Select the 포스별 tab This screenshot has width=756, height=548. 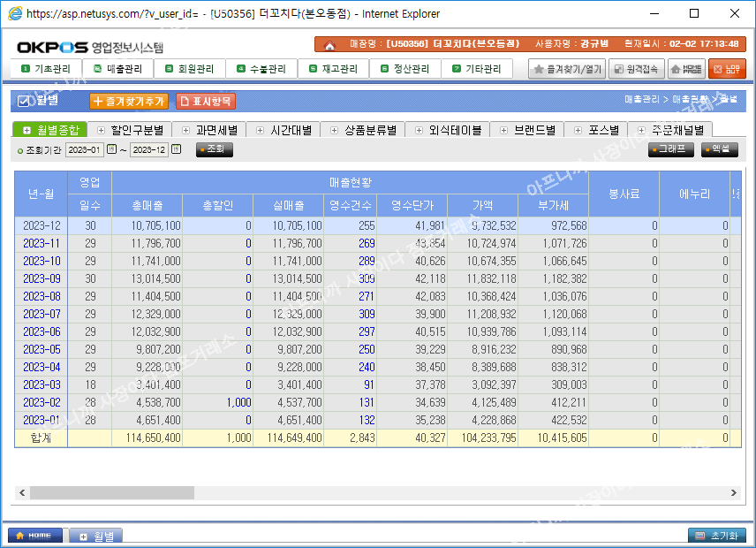tap(596, 130)
